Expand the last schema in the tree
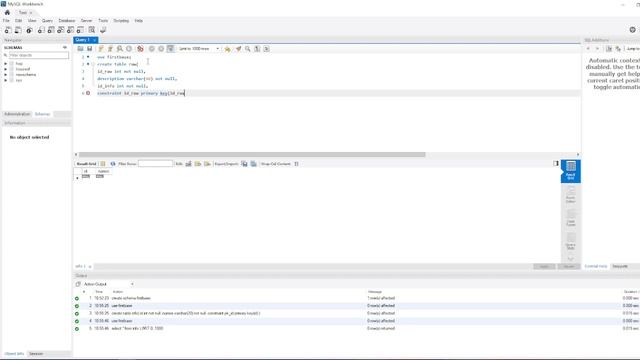The width and height of the screenshot is (640, 360). tap(6, 80)
